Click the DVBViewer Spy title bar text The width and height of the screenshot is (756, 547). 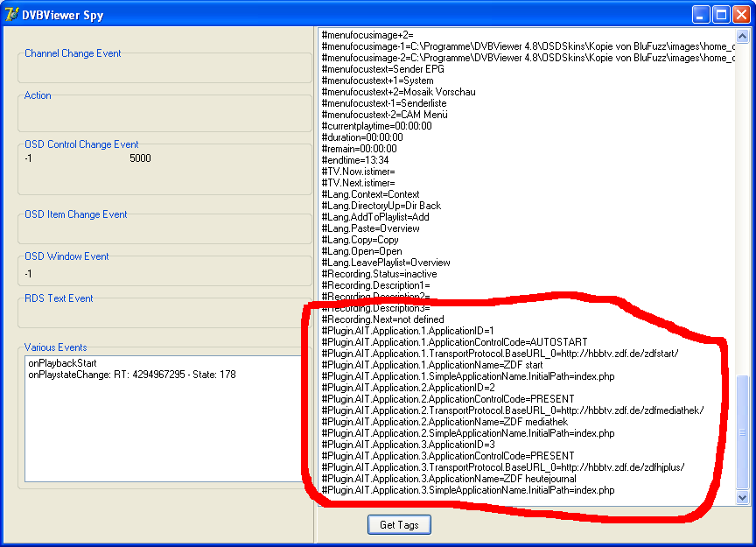[62, 15]
